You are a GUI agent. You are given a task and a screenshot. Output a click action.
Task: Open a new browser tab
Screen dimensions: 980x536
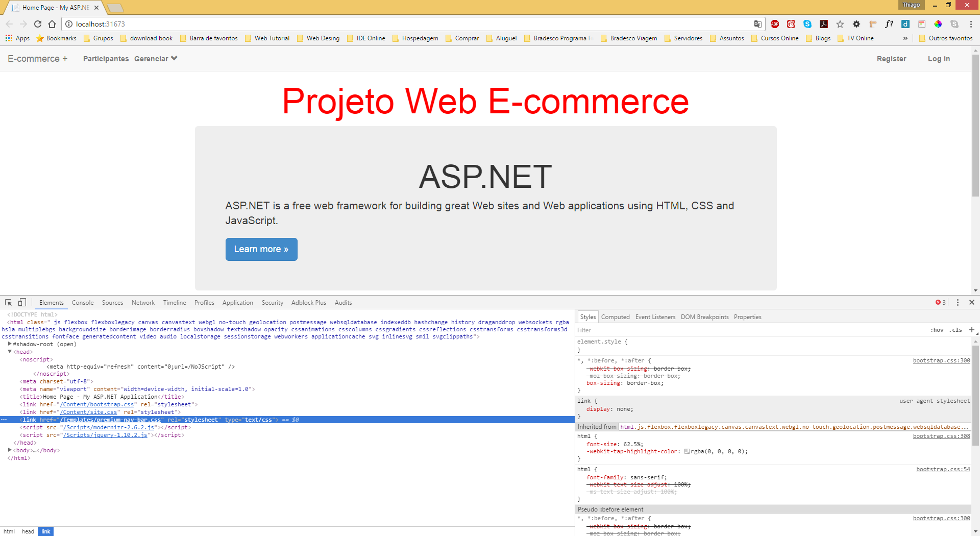(x=115, y=8)
